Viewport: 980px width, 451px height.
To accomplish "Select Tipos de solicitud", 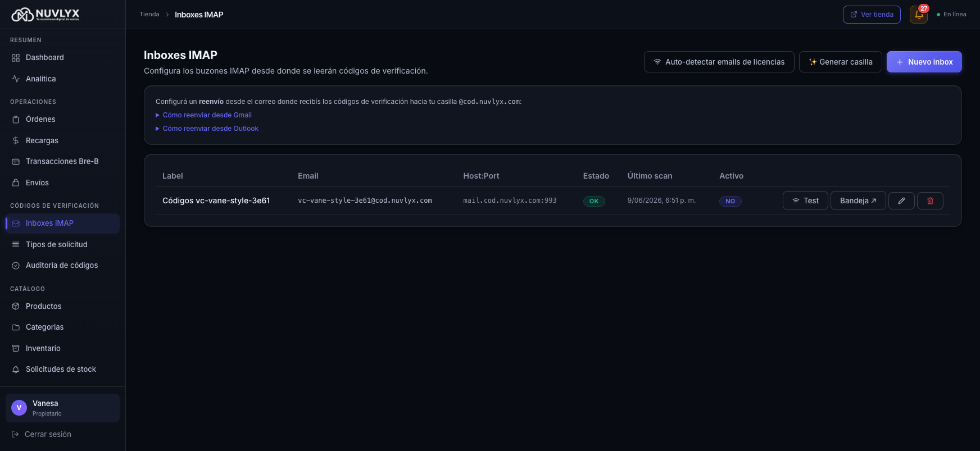I will 62,244.
